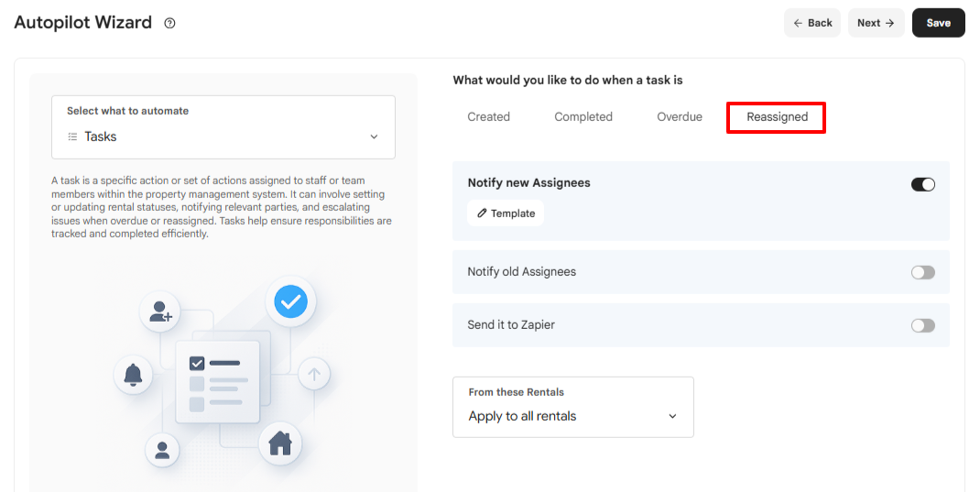This screenshot has height=492, width=980.
Task: Expand the From these Rentals dropdown
Action: pos(573,407)
